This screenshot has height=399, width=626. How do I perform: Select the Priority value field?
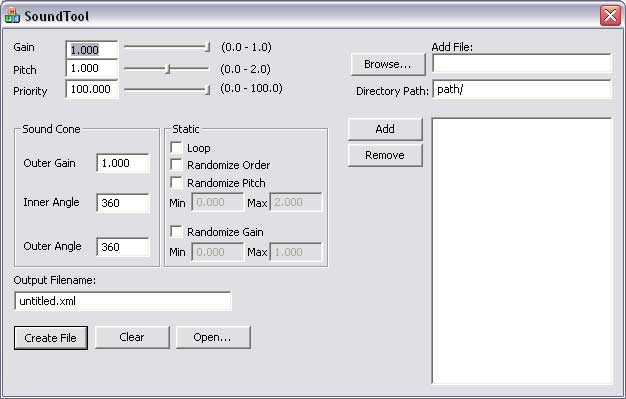click(92, 89)
